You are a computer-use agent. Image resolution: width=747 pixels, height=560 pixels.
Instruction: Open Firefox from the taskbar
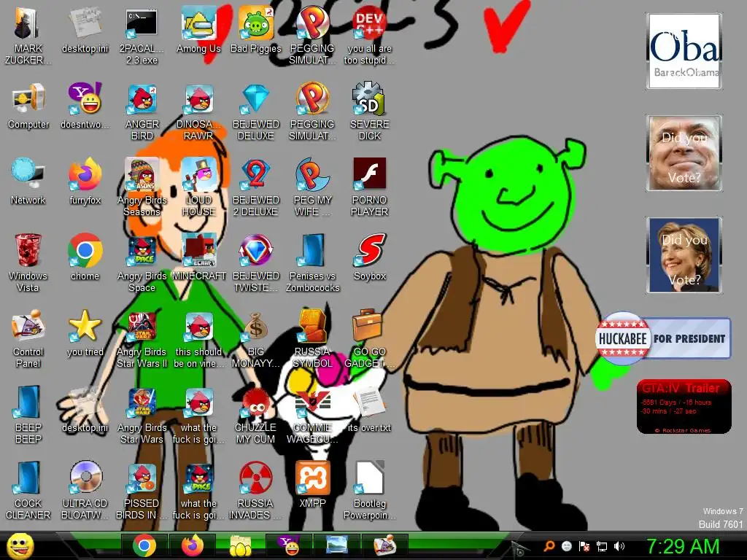pos(193,545)
